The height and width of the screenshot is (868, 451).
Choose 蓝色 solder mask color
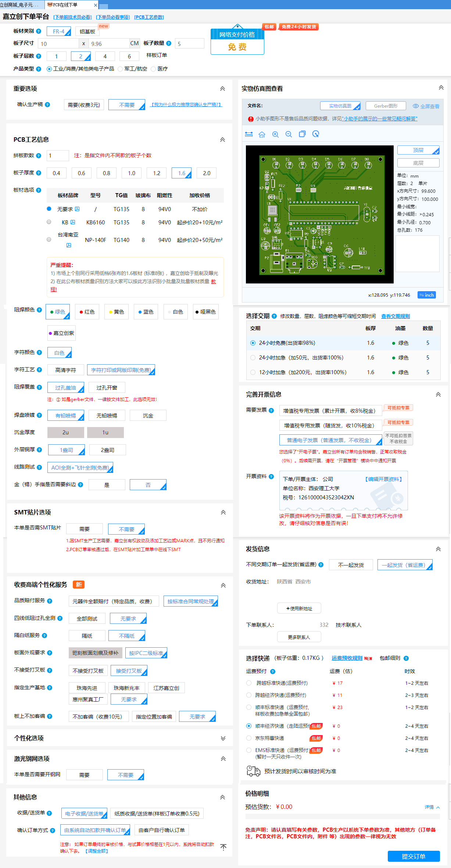point(146,312)
